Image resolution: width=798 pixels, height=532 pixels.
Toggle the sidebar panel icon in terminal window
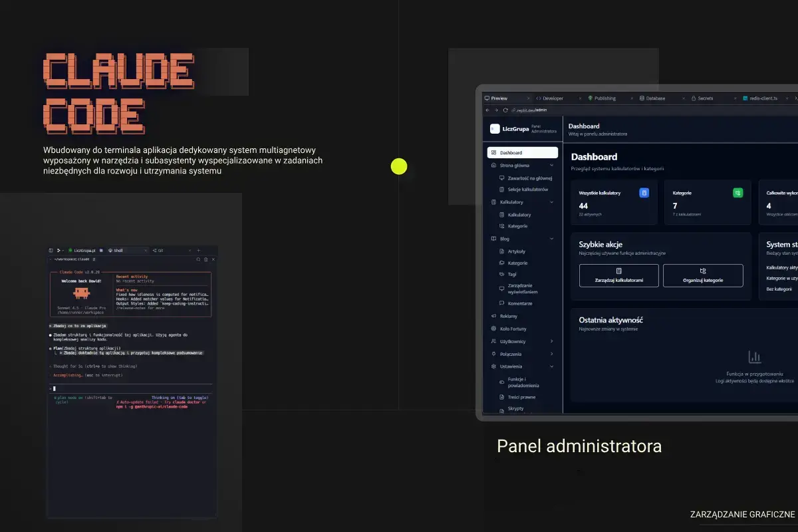(51, 251)
